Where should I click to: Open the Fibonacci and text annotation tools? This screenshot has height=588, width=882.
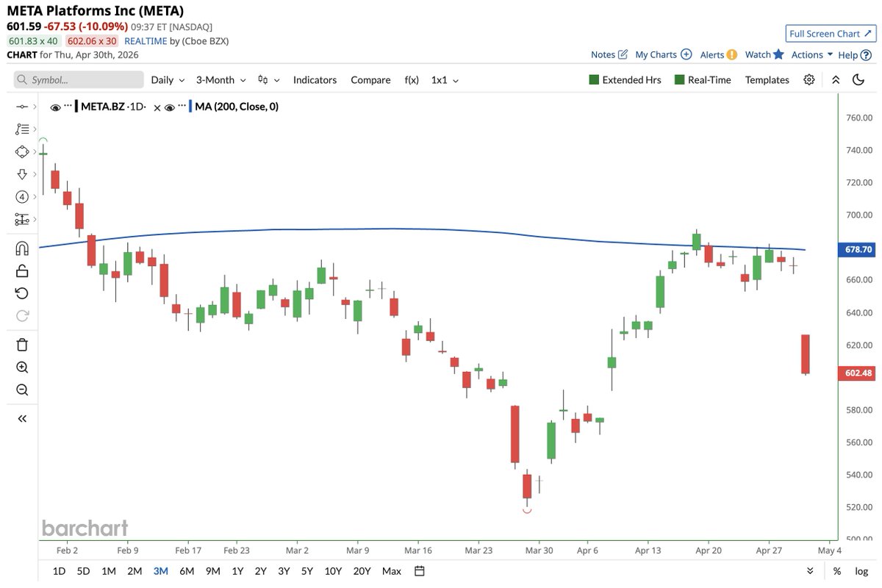point(22,129)
